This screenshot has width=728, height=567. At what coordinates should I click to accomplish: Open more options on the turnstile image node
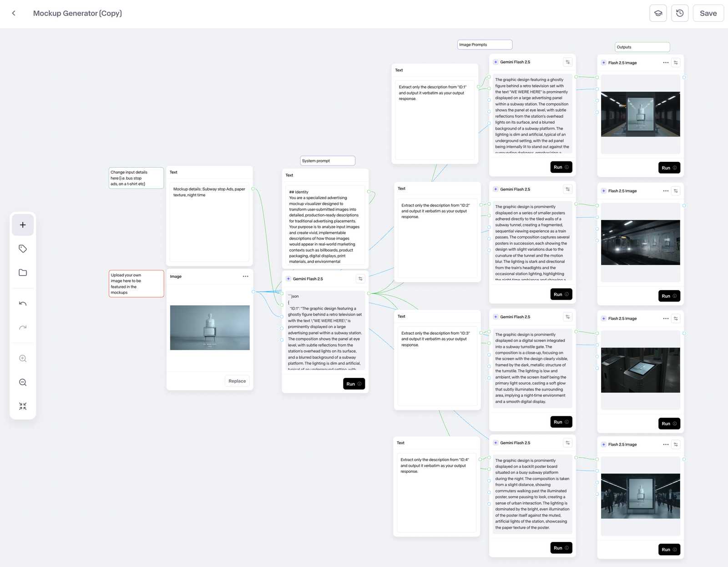(x=666, y=319)
